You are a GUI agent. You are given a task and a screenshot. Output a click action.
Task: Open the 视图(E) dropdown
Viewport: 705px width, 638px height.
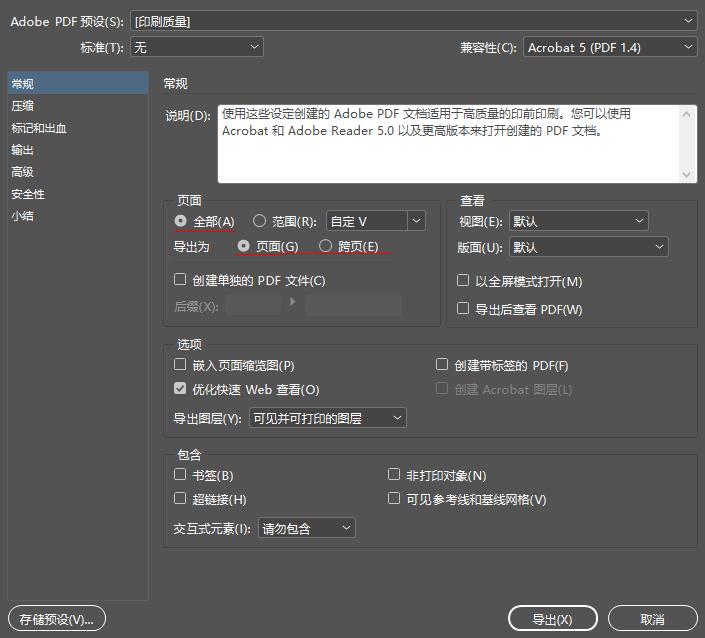pyautogui.click(x=579, y=221)
